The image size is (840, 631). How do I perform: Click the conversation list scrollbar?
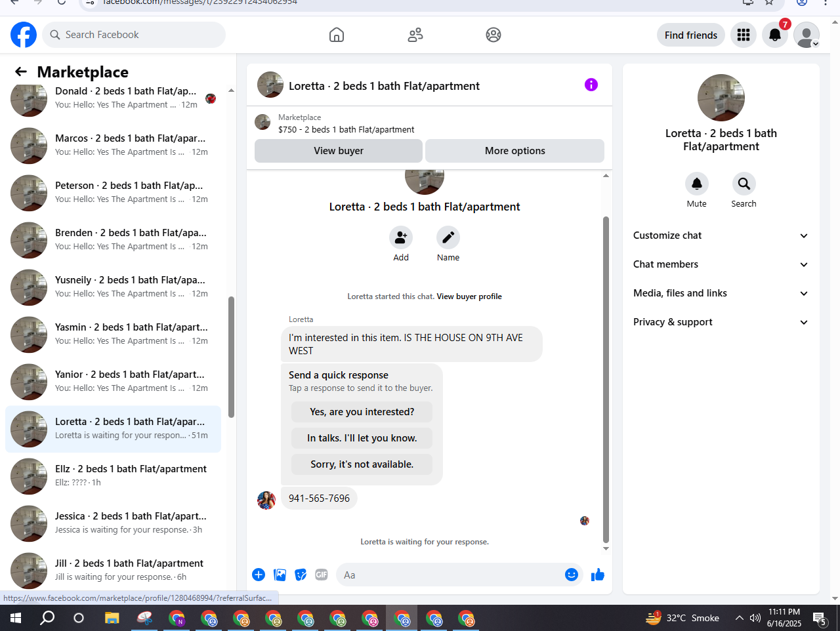[x=231, y=357]
